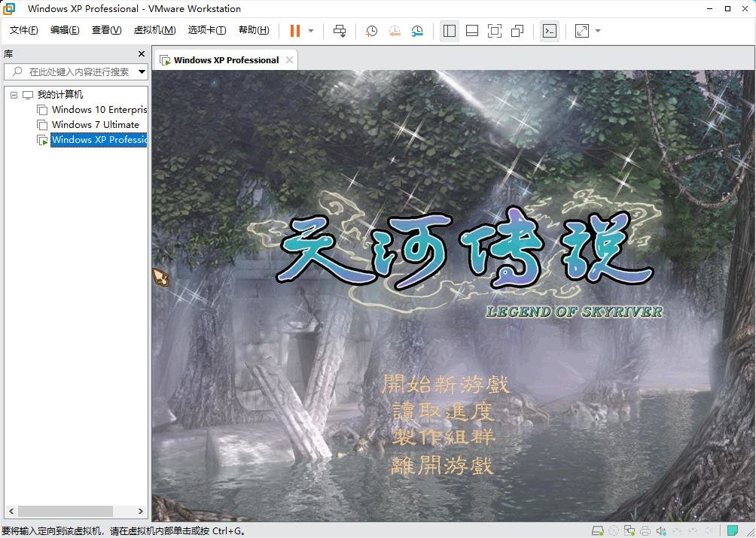This screenshot has width=756, height=538.
Task: Close the 库 library panel
Action: click(x=142, y=54)
